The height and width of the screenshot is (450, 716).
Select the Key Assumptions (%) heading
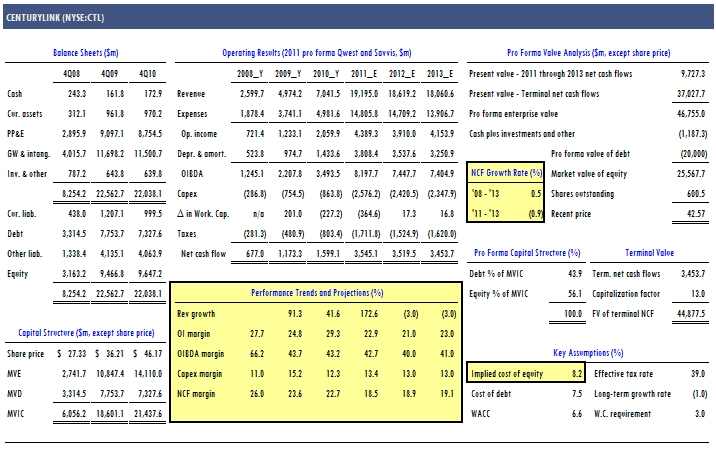(588, 352)
